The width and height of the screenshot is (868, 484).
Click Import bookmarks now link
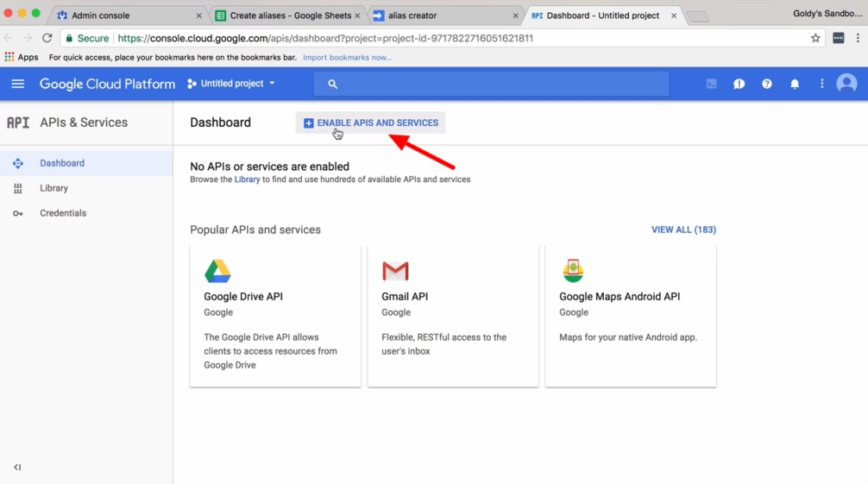[x=347, y=57]
